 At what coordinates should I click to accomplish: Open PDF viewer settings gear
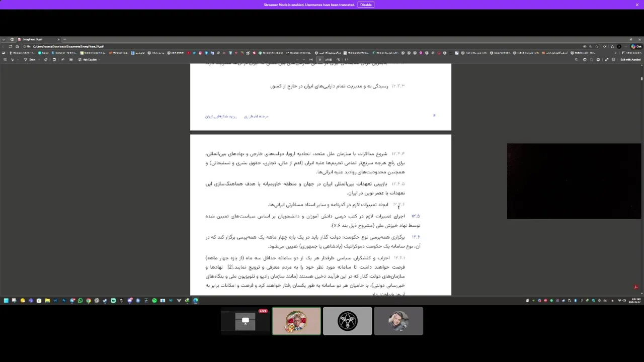click(x=614, y=59)
